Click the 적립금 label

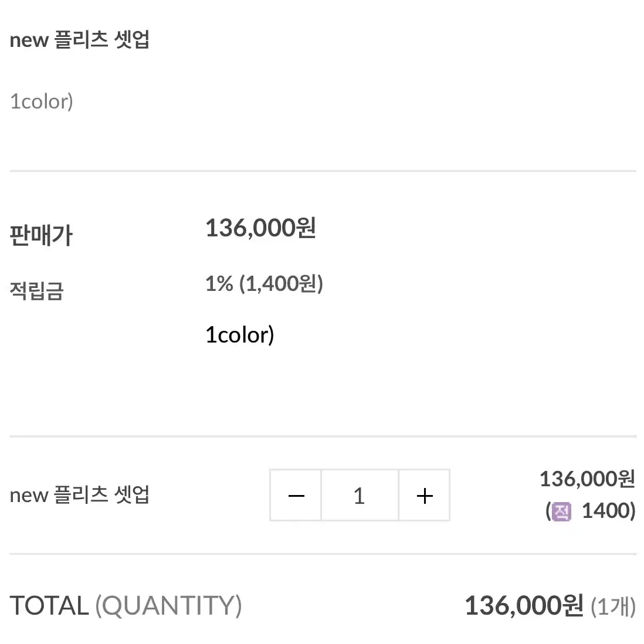coord(36,291)
